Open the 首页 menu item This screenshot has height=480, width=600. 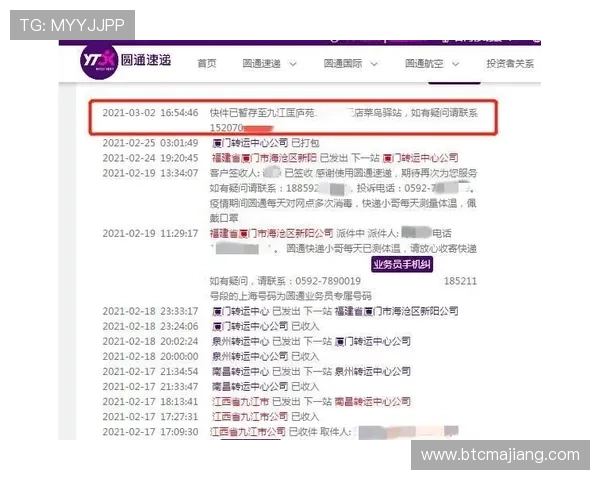click(x=207, y=64)
